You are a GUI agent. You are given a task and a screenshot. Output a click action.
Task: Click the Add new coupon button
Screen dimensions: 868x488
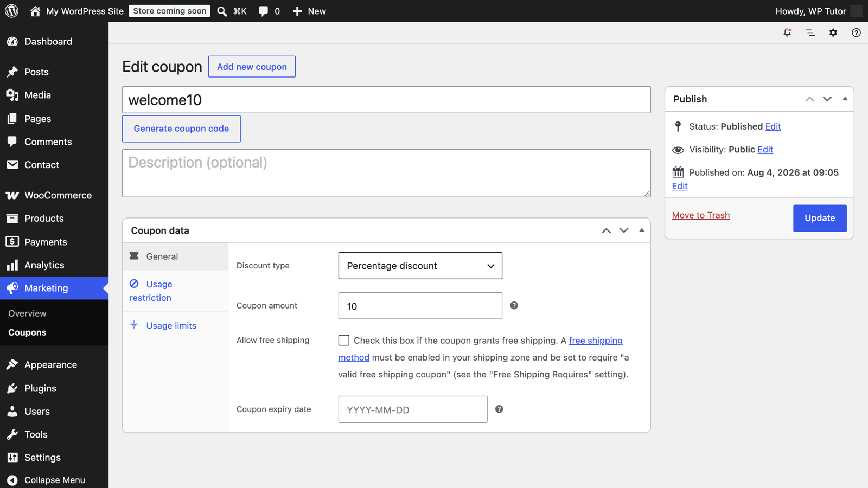tap(252, 67)
